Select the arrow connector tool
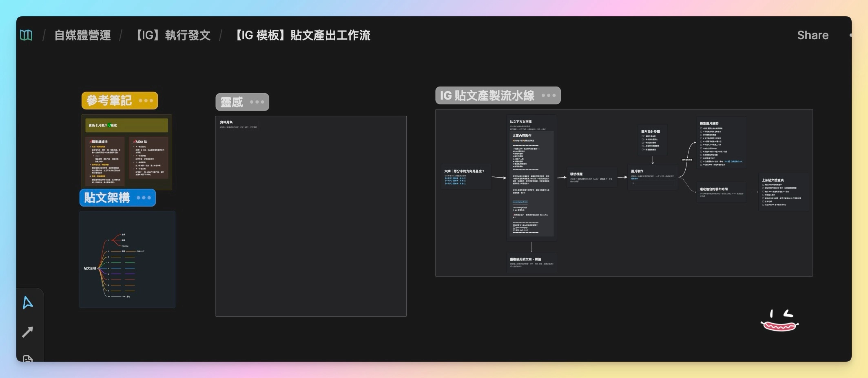868x378 pixels. (27, 332)
